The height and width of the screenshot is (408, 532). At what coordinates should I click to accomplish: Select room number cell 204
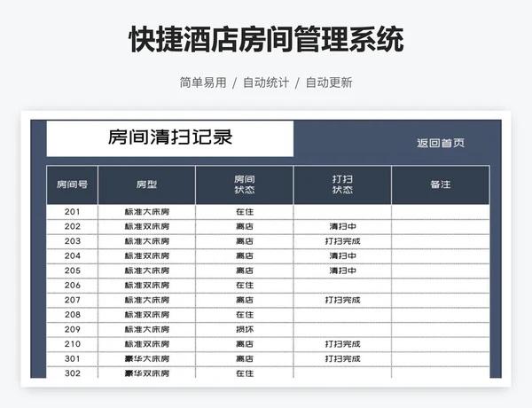pos(73,256)
